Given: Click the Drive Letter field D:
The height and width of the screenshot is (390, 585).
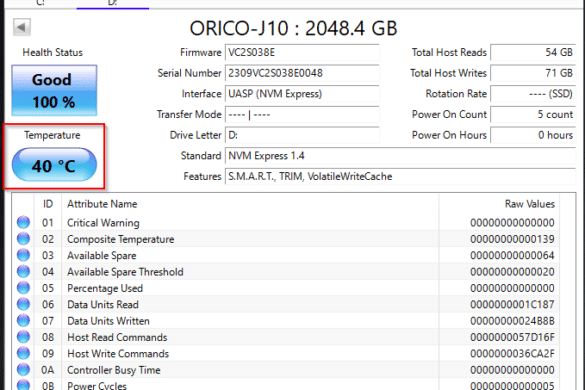Looking at the screenshot, I should tap(302, 135).
